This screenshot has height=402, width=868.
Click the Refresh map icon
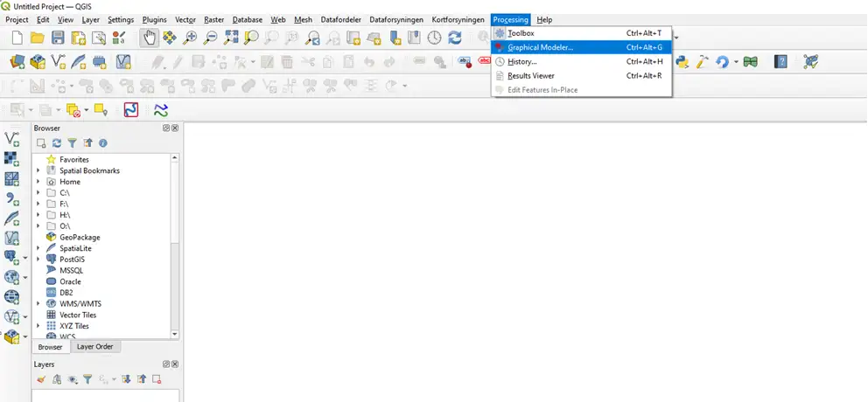tap(455, 38)
